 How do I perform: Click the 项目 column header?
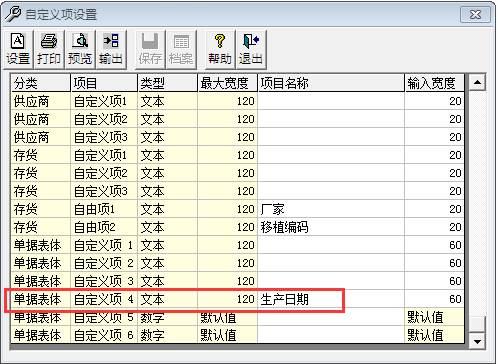[x=104, y=83]
